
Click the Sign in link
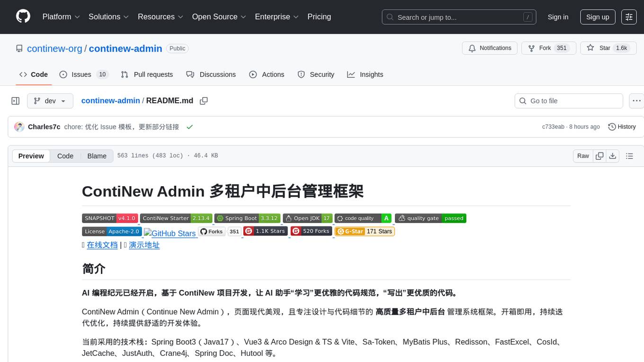(x=558, y=17)
